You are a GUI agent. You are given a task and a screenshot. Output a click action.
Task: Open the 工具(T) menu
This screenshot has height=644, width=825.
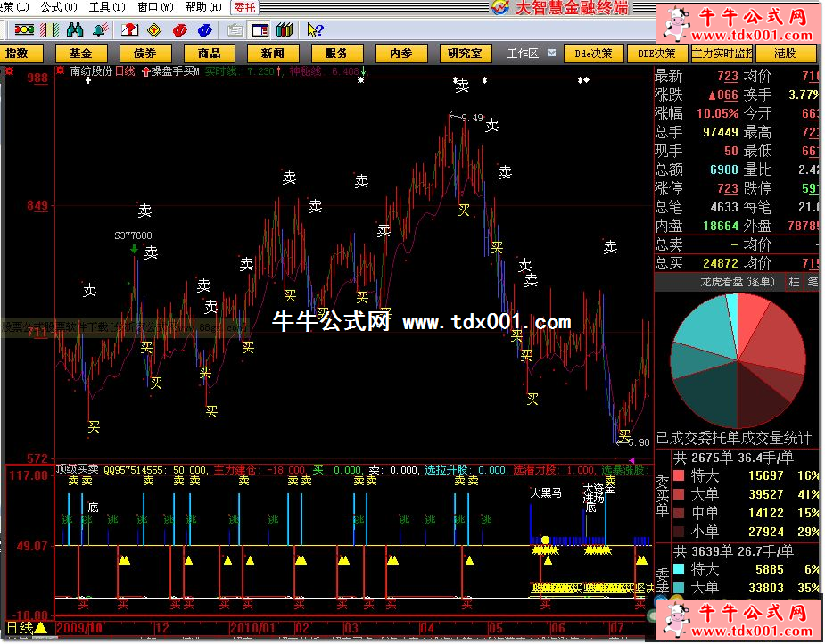pyautogui.click(x=107, y=7)
